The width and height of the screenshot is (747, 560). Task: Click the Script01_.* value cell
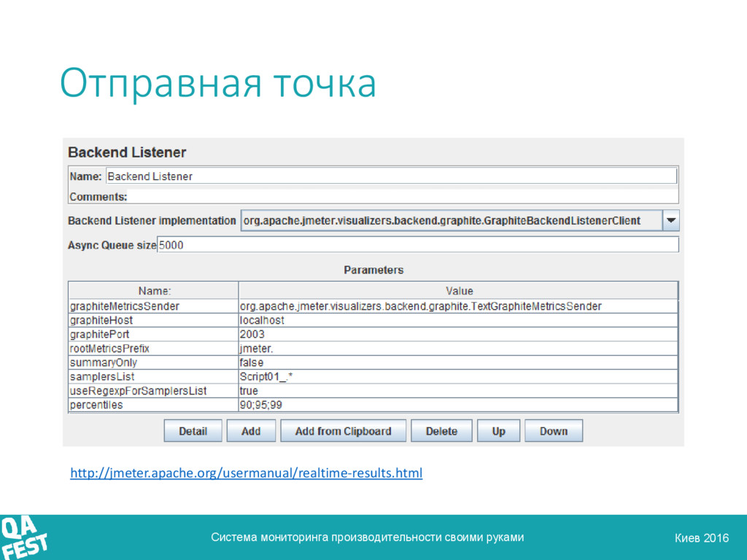coord(458,377)
